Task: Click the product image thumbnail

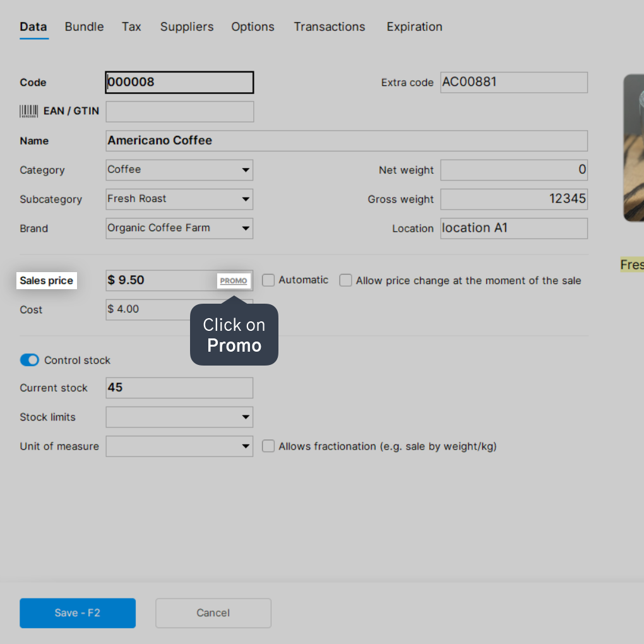Action: [633, 148]
